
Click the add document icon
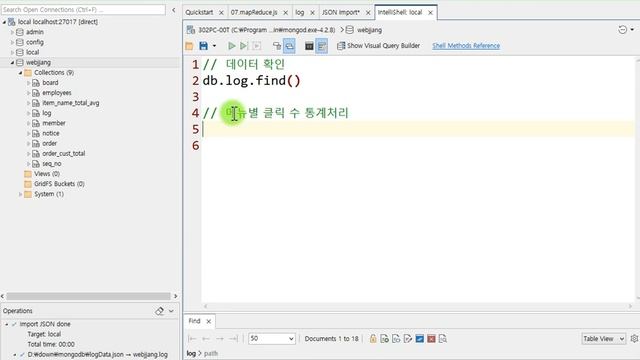pyautogui.click(x=384, y=339)
